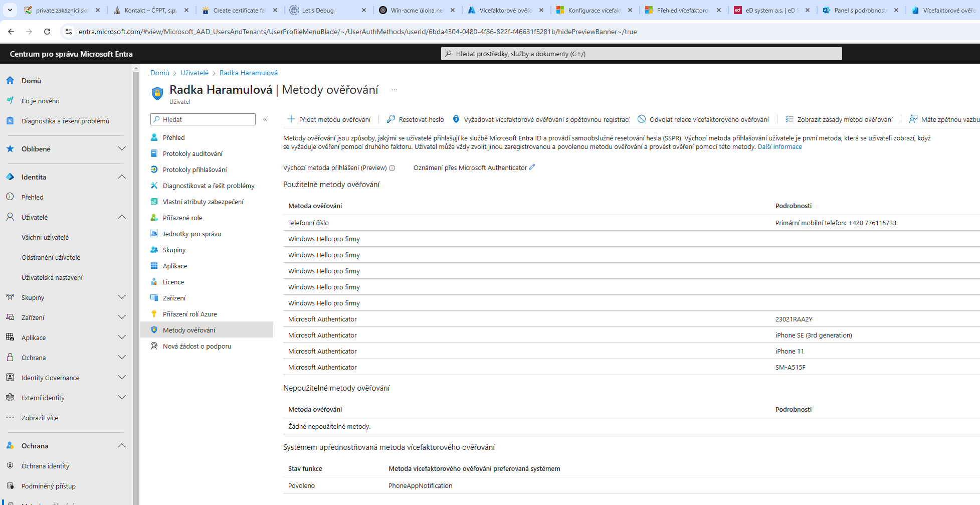980x505 pixels.
Task: Click the Uživatelé breadcrumb link
Action: [194, 73]
